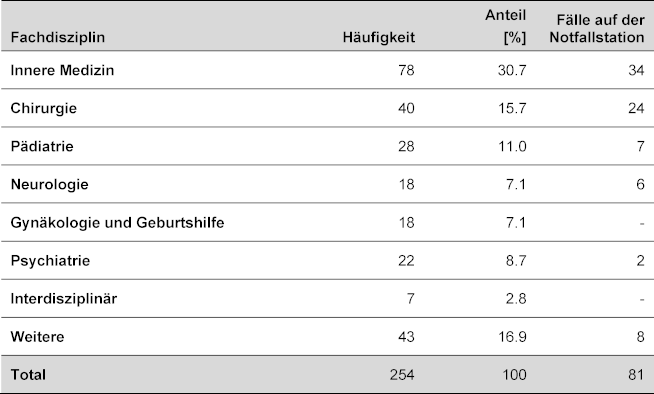The image size is (654, 394).
Task: Click the total frequency value 254
Action: 402,375
